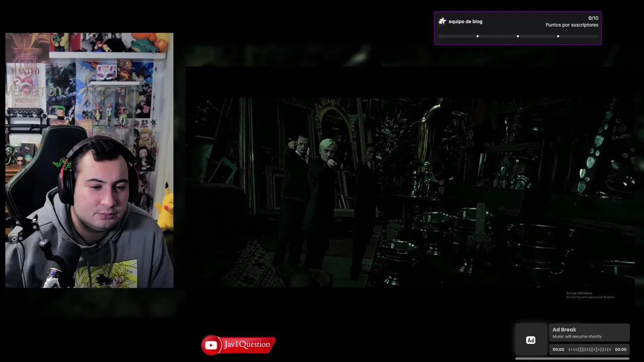Click the subscriber goal progress bar

coord(518,36)
